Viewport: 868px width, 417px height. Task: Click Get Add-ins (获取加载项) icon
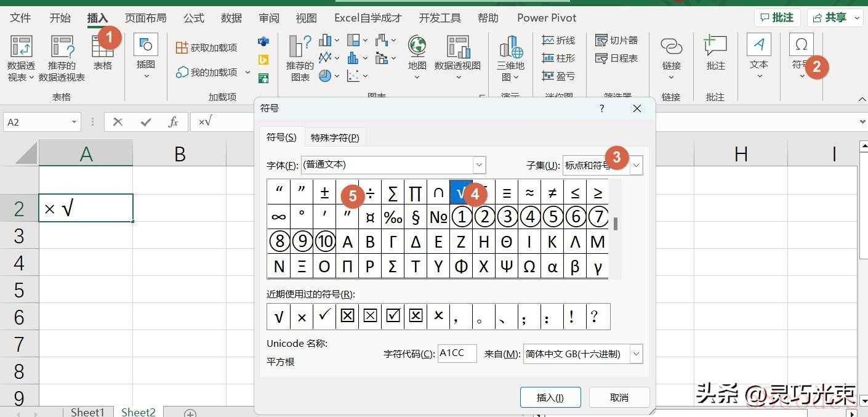click(206, 48)
